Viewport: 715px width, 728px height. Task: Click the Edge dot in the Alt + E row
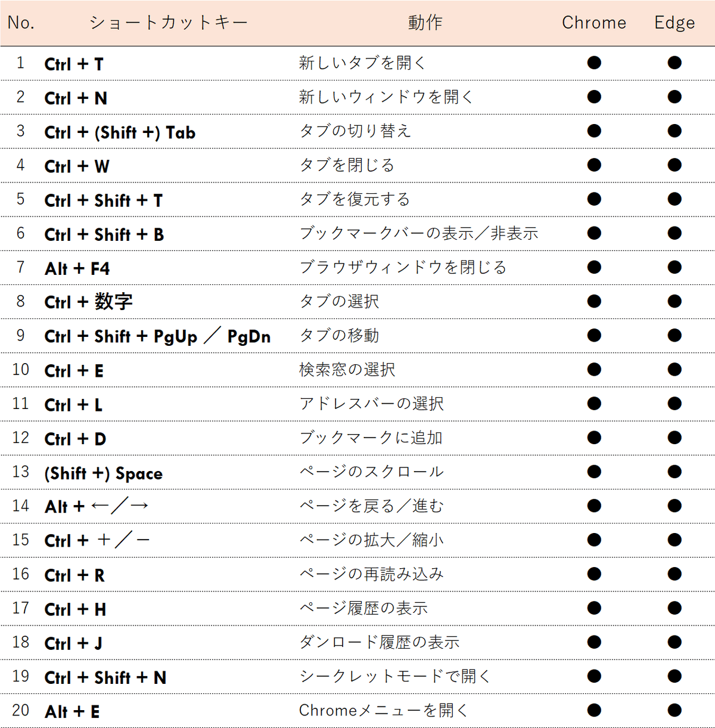674,710
